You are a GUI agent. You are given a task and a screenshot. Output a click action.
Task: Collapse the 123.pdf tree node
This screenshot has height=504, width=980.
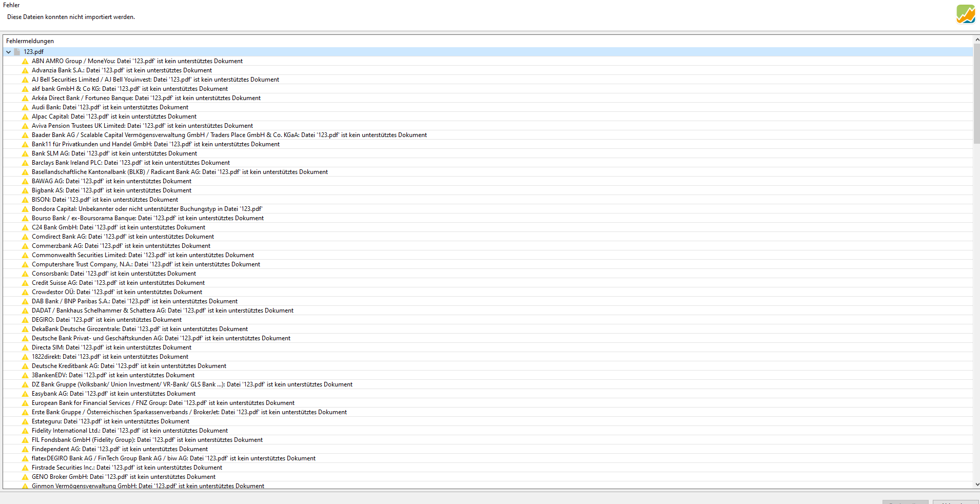pos(9,52)
